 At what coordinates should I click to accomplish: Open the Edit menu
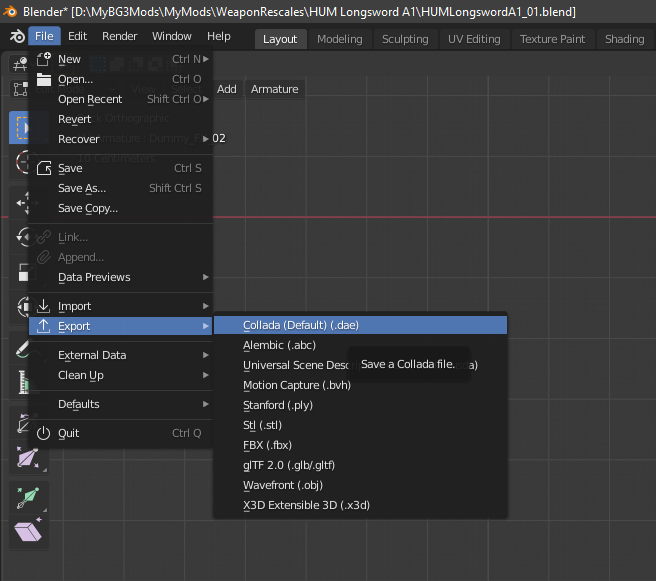(x=77, y=36)
